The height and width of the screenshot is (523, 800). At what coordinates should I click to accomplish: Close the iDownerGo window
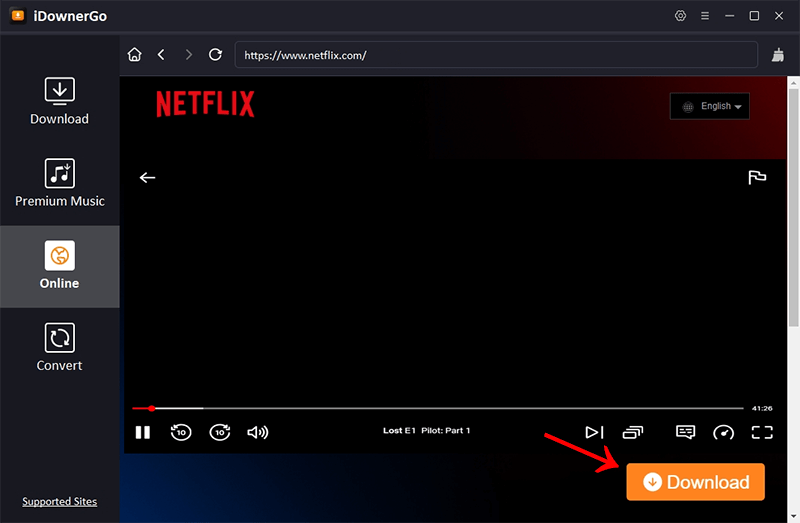(779, 16)
